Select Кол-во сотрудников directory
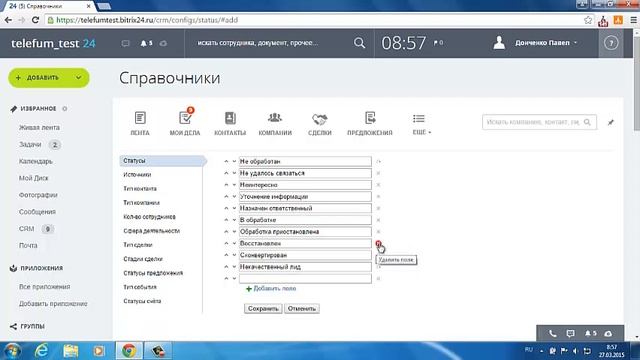The image size is (640, 360). [149, 217]
